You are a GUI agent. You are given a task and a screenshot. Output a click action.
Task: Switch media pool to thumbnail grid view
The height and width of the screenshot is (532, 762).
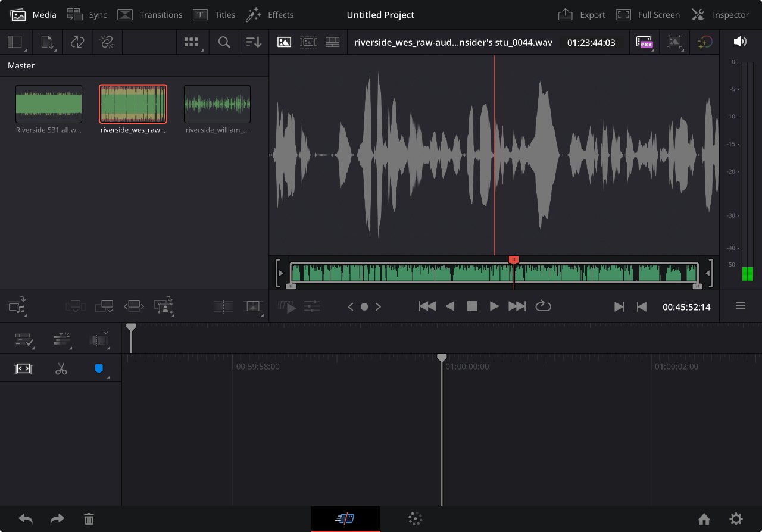tap(192, 42)
